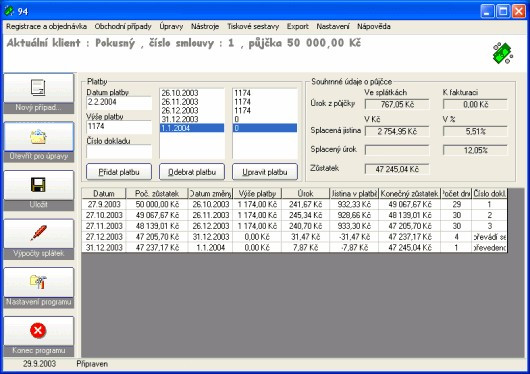530x374 pixels.
Task: Select principal cell 933,30 Kč
Action: 354,226
